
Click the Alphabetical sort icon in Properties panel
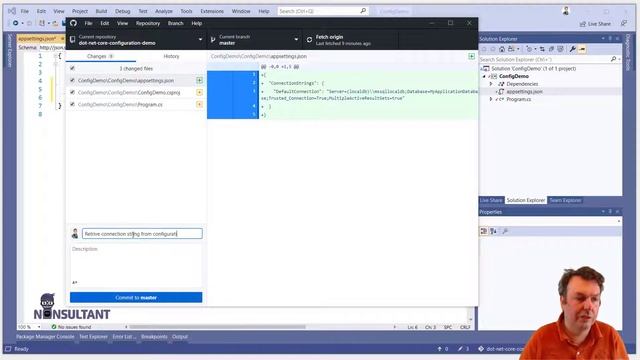tap(493, 231)
